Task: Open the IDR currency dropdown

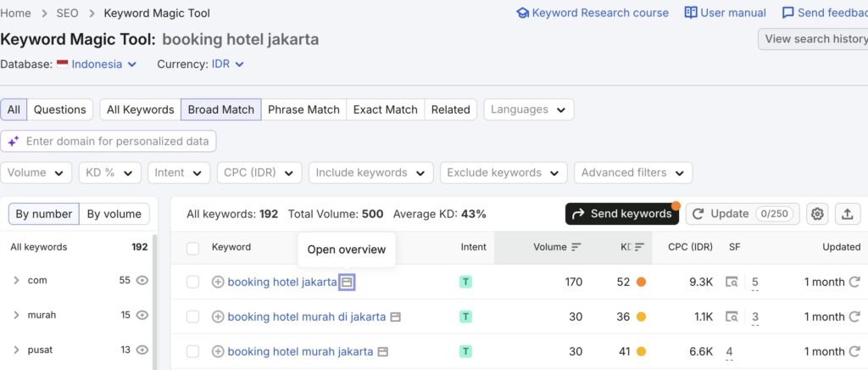Action: 227,64
